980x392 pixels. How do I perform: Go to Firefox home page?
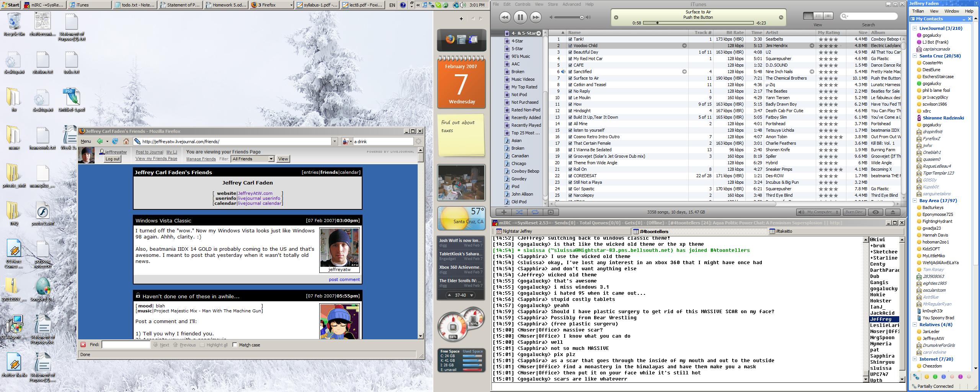pyautogui.click(x=126, y=141)
